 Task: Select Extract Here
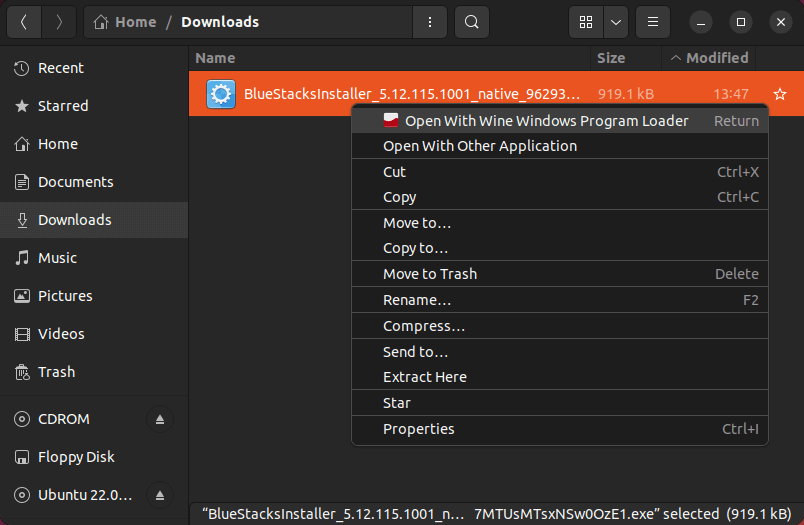pos(560,377)
